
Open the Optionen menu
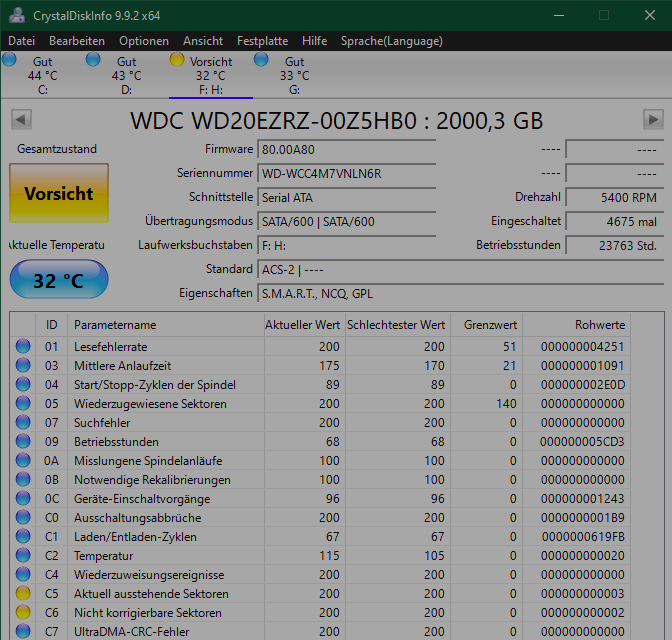point(144,41)
